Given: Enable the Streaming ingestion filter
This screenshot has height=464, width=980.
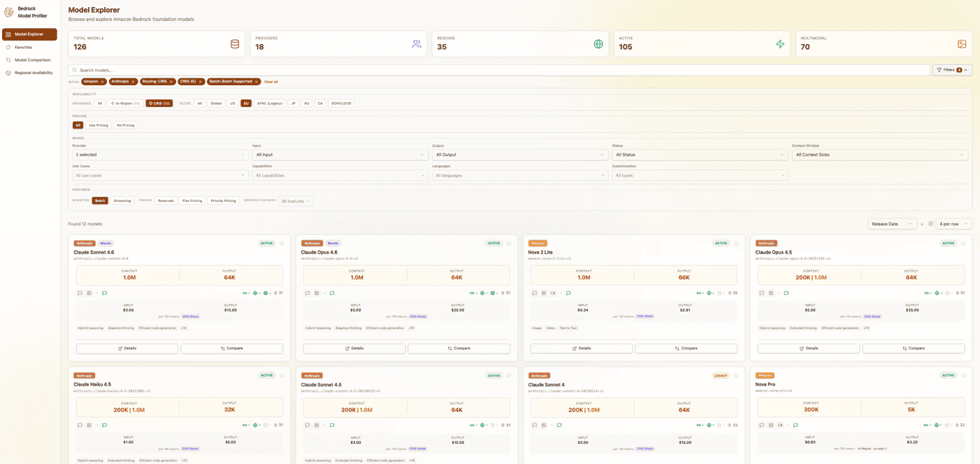Looking at the screenshot, I should 122,201.
